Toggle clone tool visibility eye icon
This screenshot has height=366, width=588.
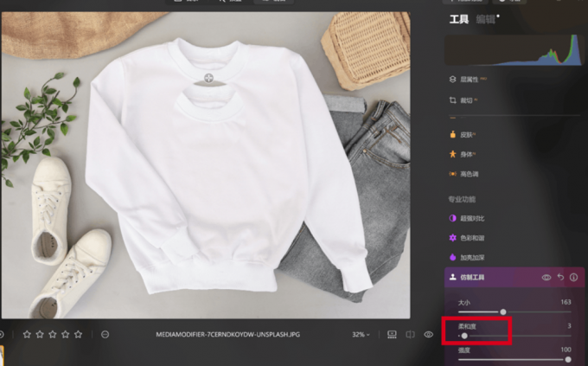[x=546, y=278]
